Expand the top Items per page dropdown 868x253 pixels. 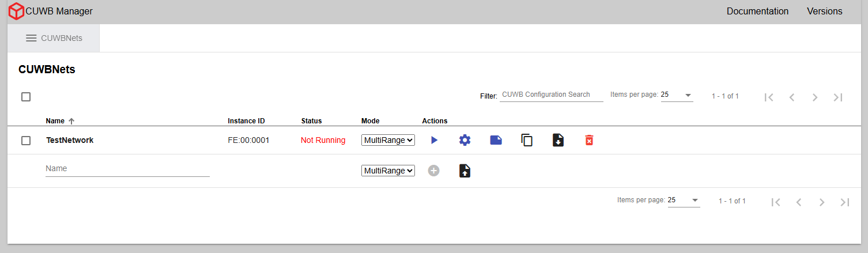pyautogui.click(x=677, y=95)
